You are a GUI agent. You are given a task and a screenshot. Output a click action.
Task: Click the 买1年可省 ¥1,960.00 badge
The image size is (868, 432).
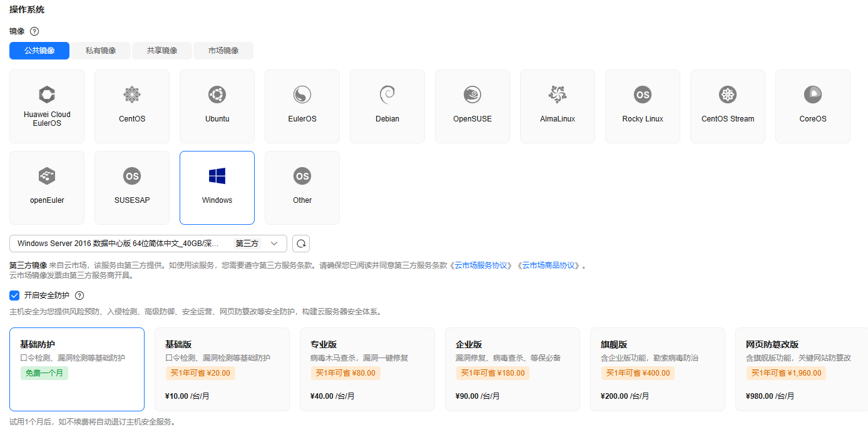point(786,373)
